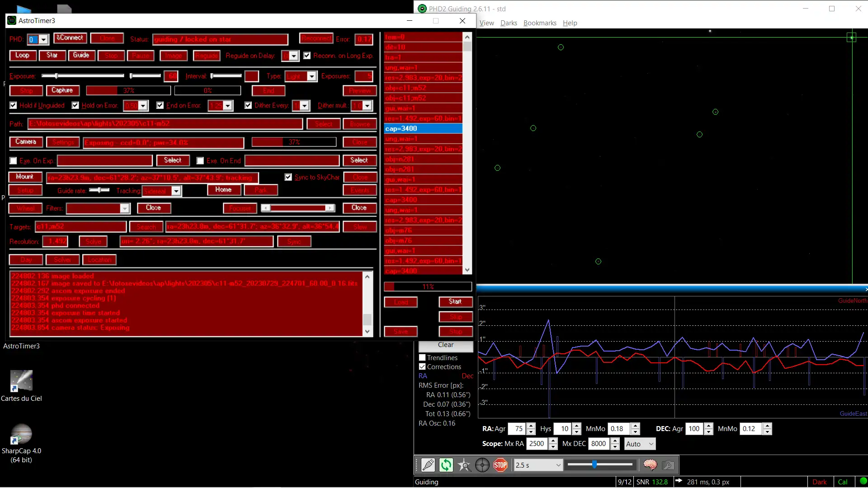The width and height of the screenshot is (868, 488).
Task: Open Filters dropdown
Action: 125,208
